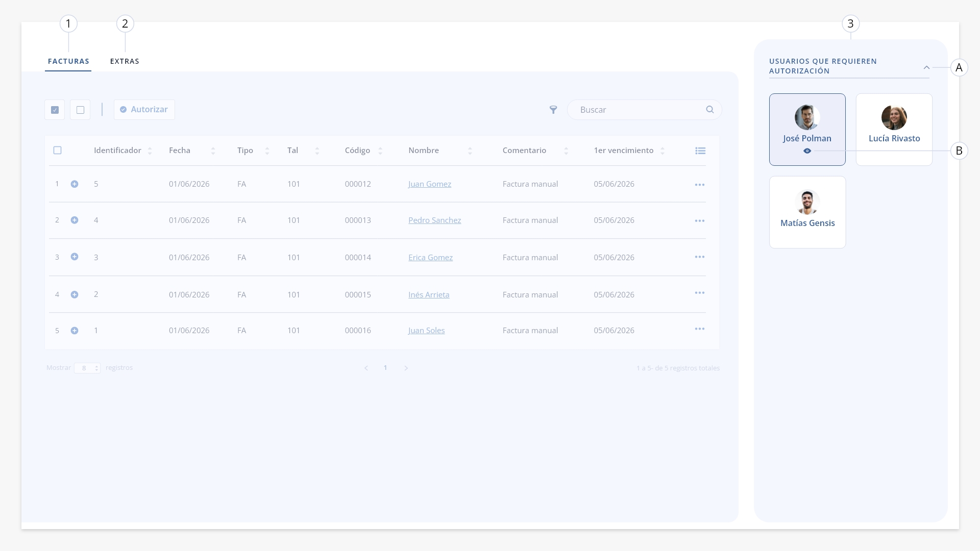This screenshot has height=551, width=980.
Task: Select page number 1
Action: 385,368
